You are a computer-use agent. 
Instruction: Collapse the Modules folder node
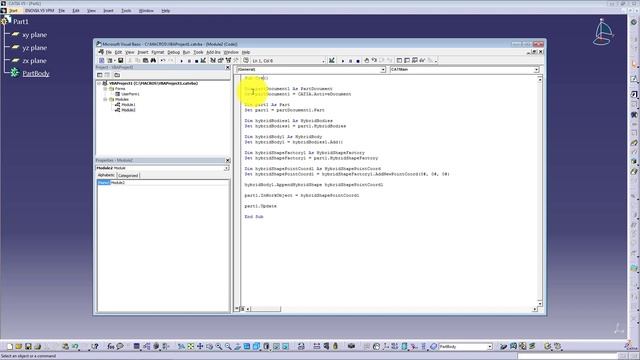(x=105, y=99)
